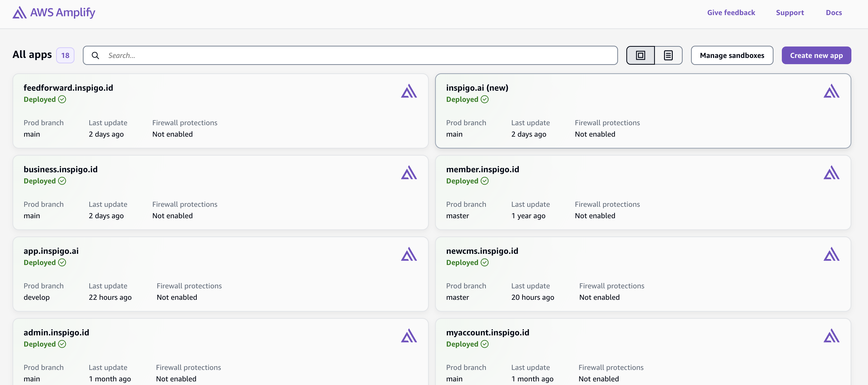Open the Amplify icon on member.inspigo.id card
The image size is (868, 385).
(x=831, y=172)
